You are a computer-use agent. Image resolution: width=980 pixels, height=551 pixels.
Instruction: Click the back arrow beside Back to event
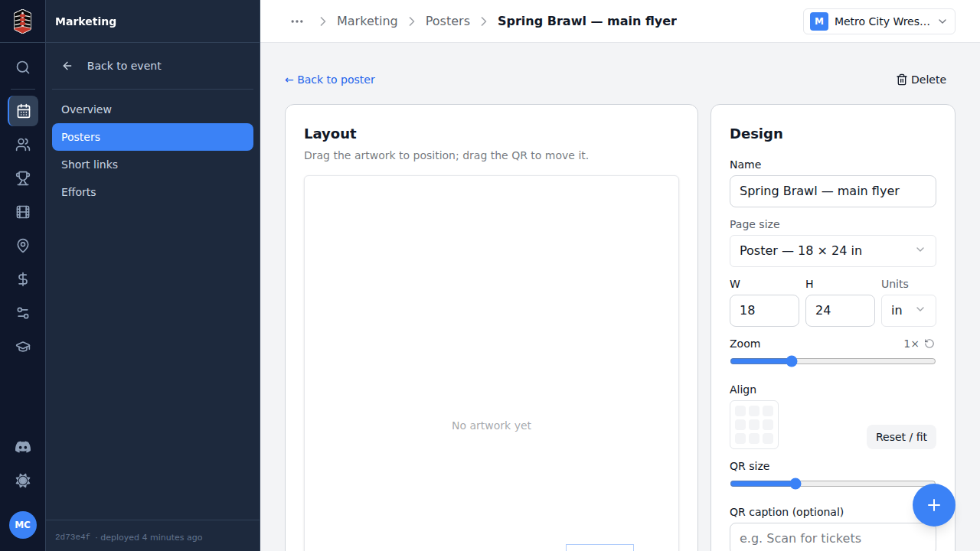[67, 66]
